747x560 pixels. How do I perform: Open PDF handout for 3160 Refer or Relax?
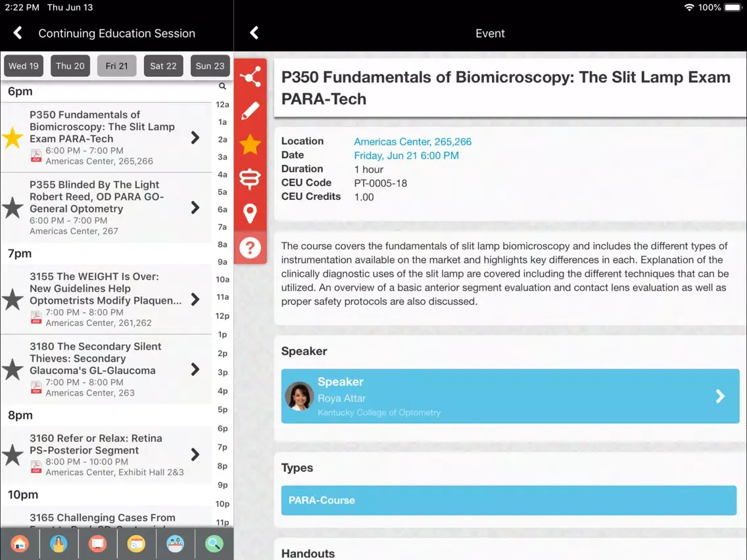pyautogui.click(x=36, y=467)
